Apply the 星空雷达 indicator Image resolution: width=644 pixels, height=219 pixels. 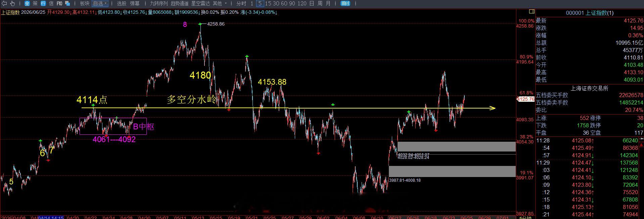(x=201, y=3)
